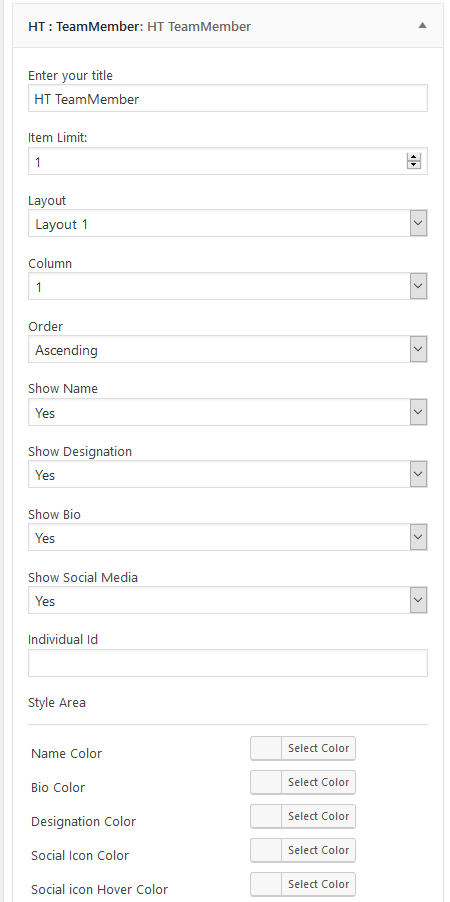The height and width of the screenshot is (902, 450).
Task: Click the Name Color swatch preview
Action: [x=266, y=748]
